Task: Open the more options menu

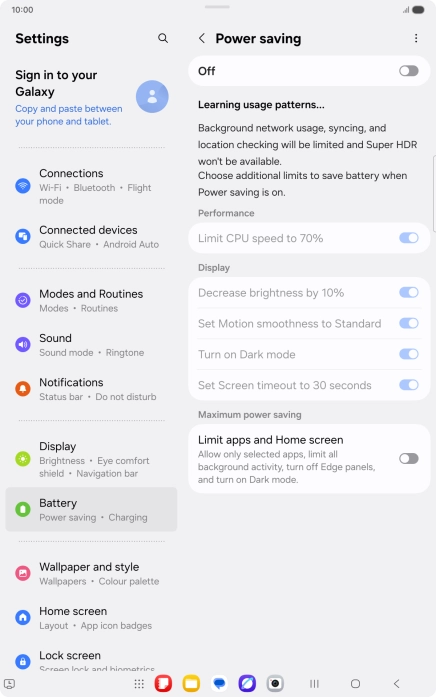Action: 416,38
